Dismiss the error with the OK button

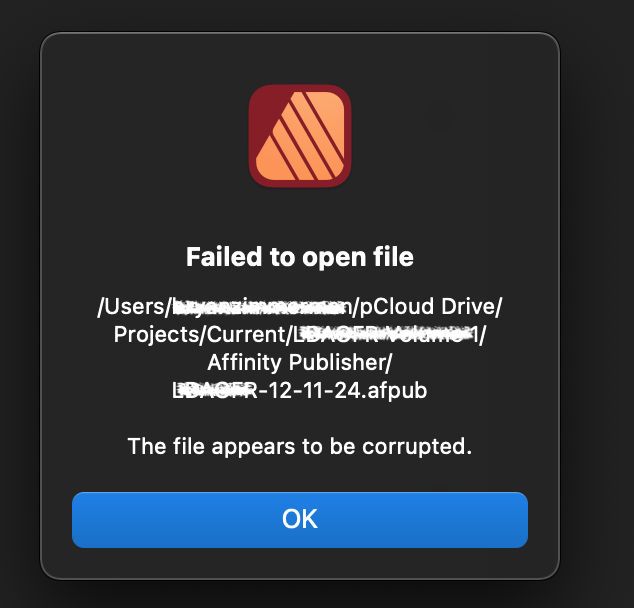(300, 519)
